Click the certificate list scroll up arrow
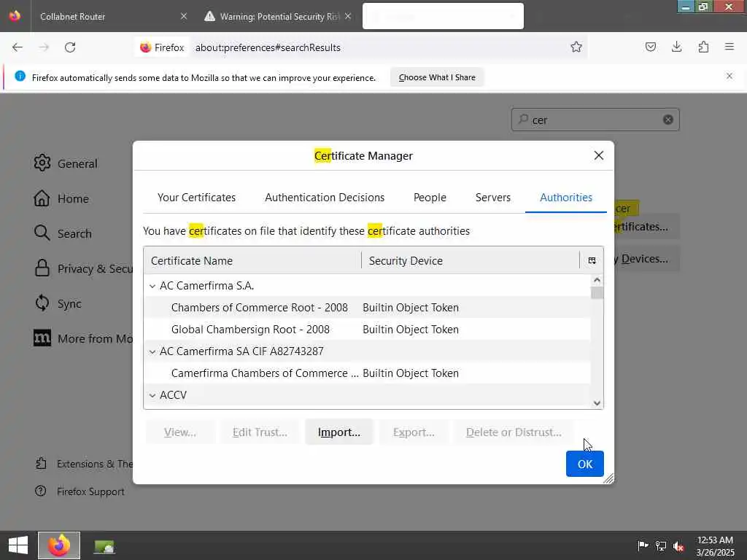 pos(597,280)
